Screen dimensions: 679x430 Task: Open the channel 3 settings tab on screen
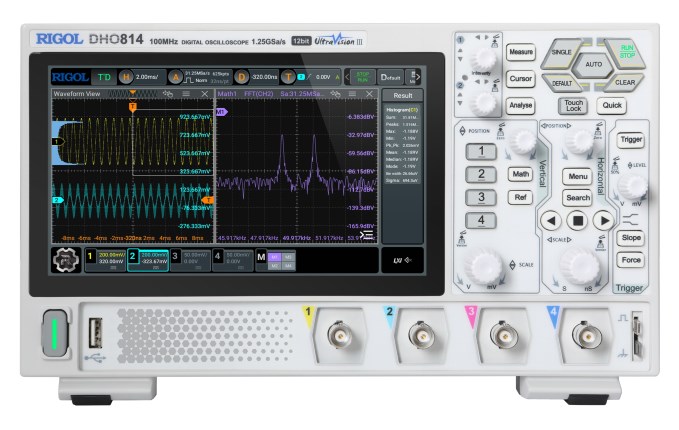190,261
